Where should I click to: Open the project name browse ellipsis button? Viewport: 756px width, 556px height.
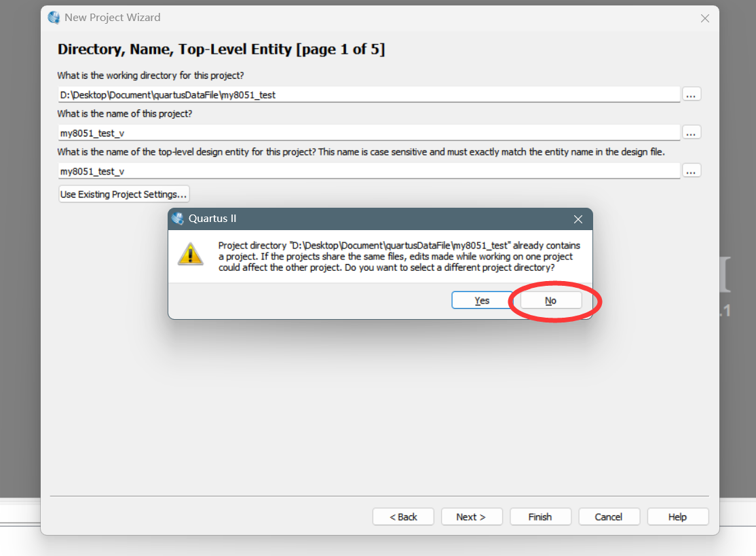[691, 132]
